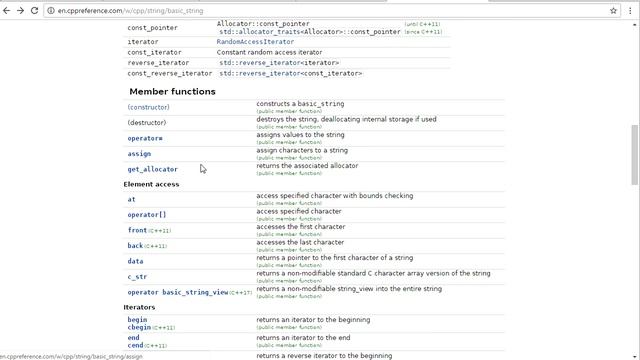The width and height of the screenshot is (640, 360).
Task: Open the (constructor) link
Action: [148, 107]
